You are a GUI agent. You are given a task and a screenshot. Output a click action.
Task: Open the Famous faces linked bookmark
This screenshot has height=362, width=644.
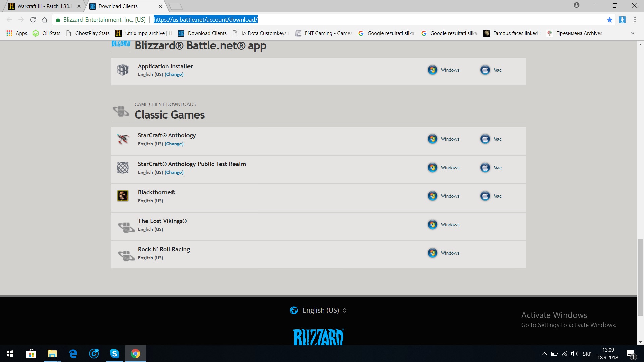pos(512,33)
